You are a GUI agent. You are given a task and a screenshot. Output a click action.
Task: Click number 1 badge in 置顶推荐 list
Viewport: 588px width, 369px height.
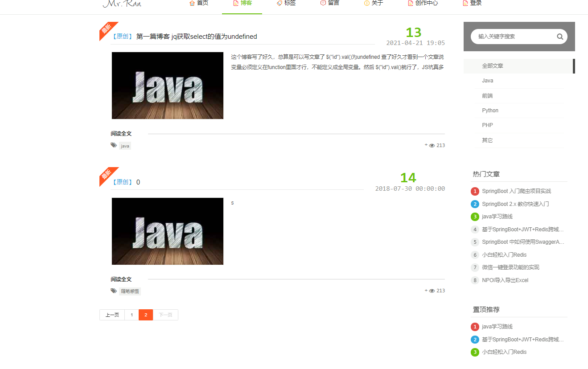click(475, 327)
